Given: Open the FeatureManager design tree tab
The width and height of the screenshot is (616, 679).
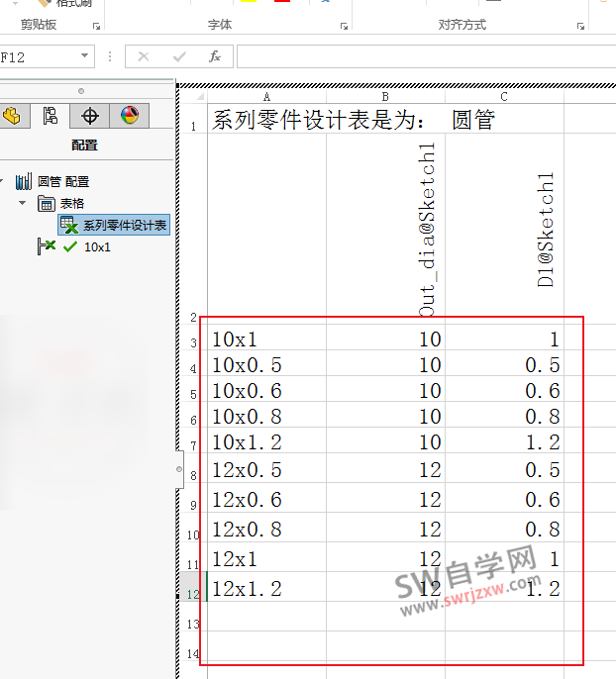Looking at the screenshot, I should point(13,116).
